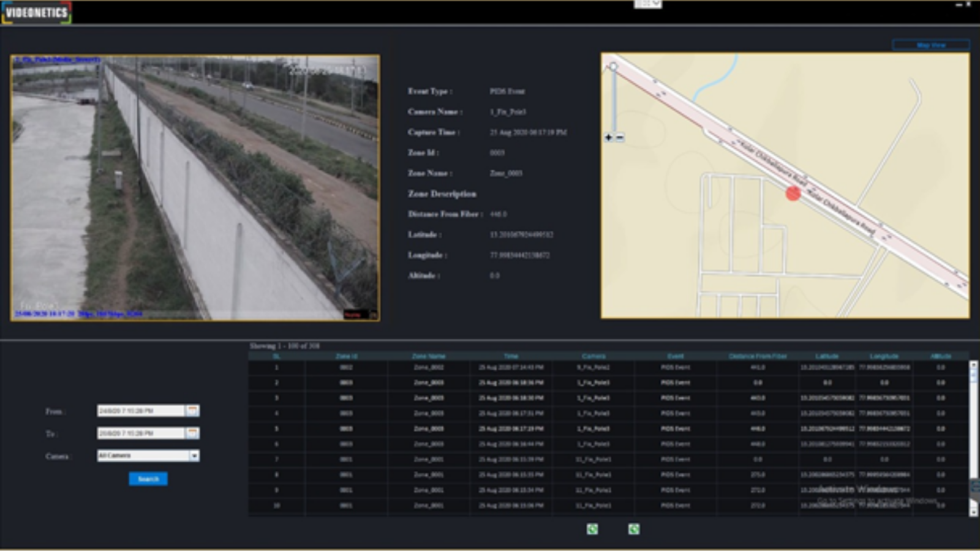The width and height of the screenshot is (980, 551).
Task: Open the To date calendar picker
Action: pos(192,433)
